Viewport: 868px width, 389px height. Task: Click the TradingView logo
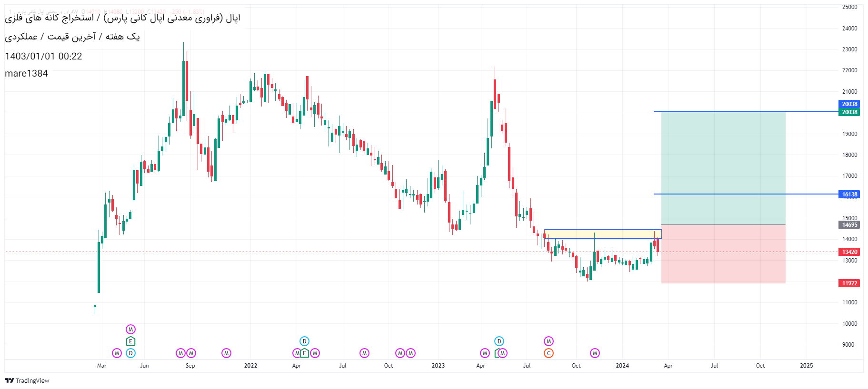point(27,380)
